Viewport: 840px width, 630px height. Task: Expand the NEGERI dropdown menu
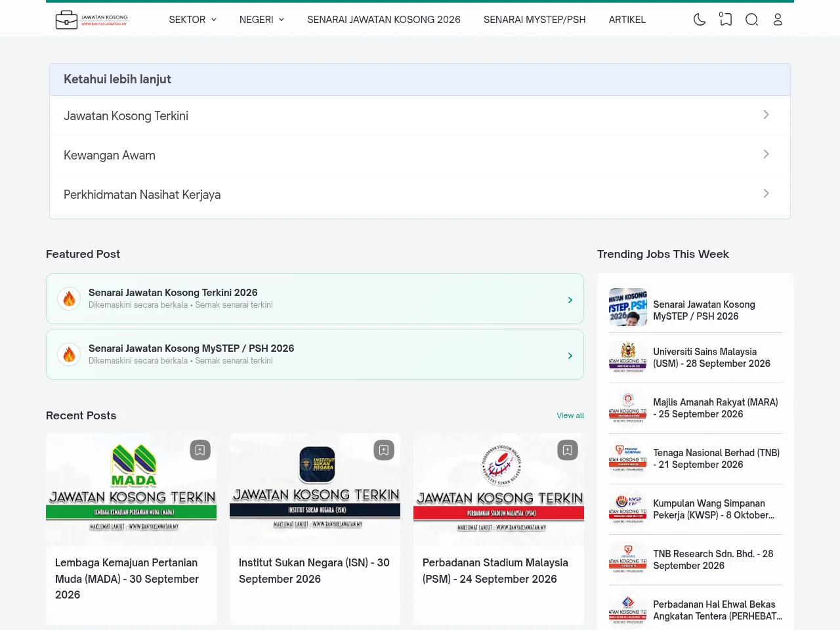click(x=262, y=20)
